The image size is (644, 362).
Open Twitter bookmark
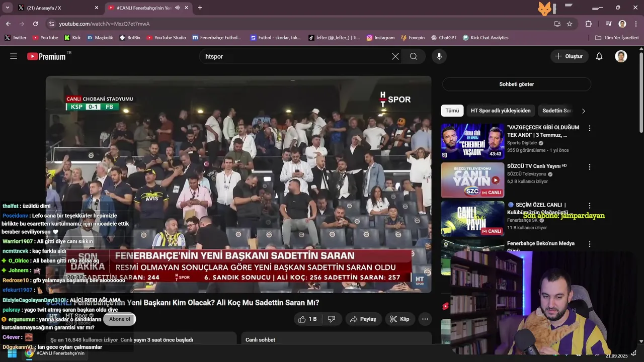(x=16, y=38)
